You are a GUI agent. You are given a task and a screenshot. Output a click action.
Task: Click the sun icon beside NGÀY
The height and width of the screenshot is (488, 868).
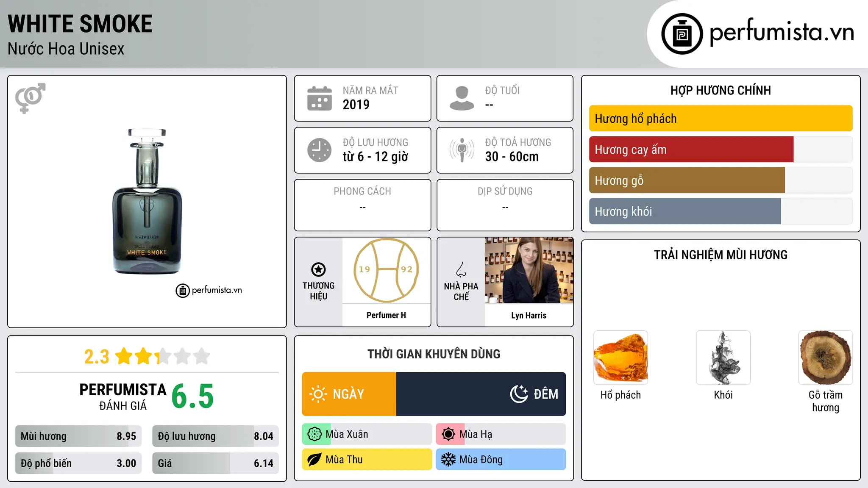318,394
